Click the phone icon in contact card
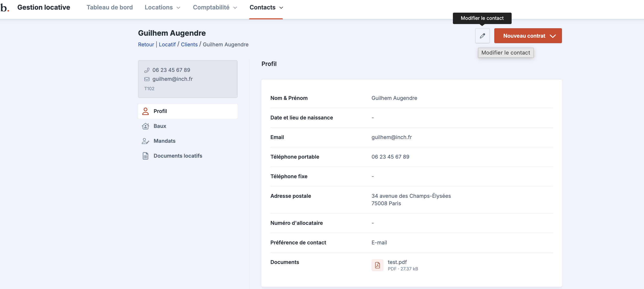This screenshot has height=289, width=644. (x=147, y=70)
